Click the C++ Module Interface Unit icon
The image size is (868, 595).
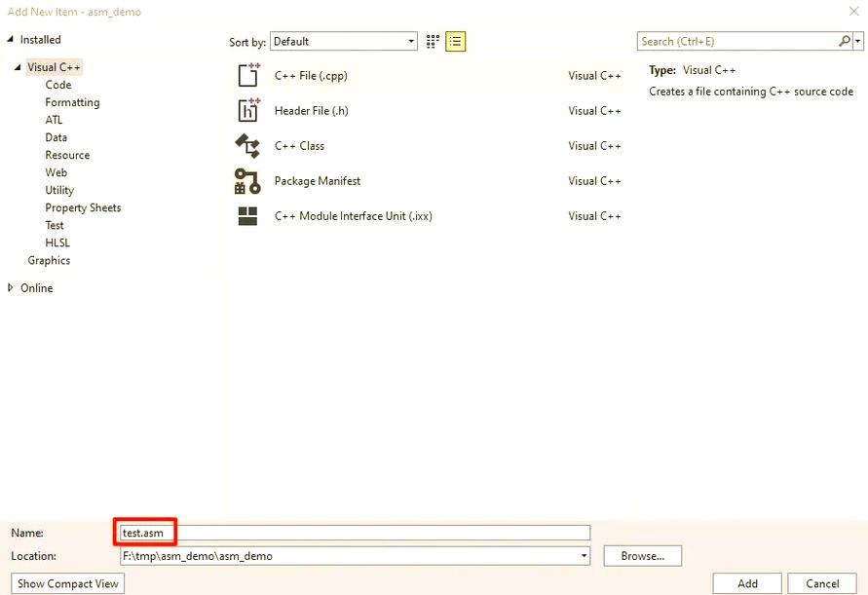coord(247,216)
